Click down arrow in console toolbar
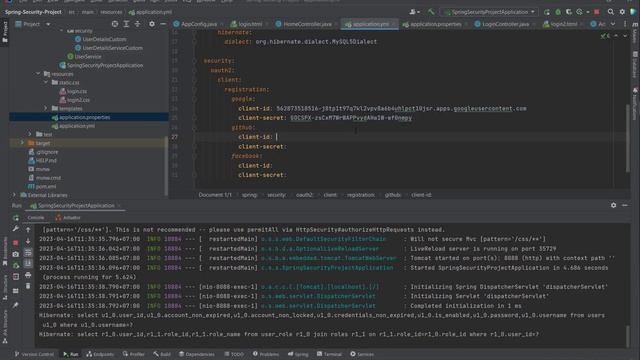 tap(28, 241)
